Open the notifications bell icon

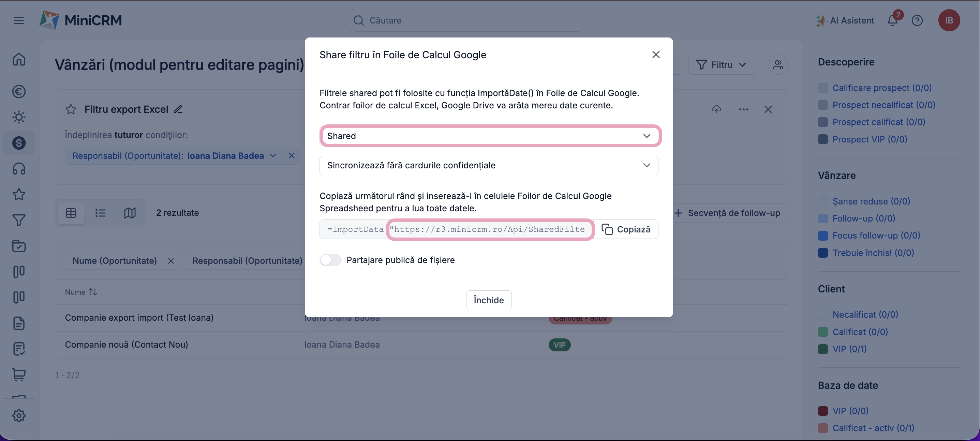[892, 20]
